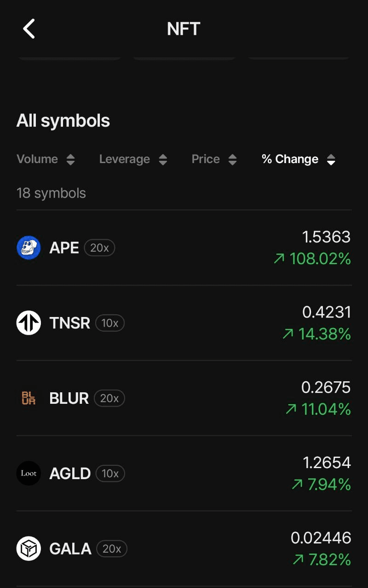Tap the orange BLUR logo icon
This screenshot has width=368, height=588.
click(x=29, y=398)
